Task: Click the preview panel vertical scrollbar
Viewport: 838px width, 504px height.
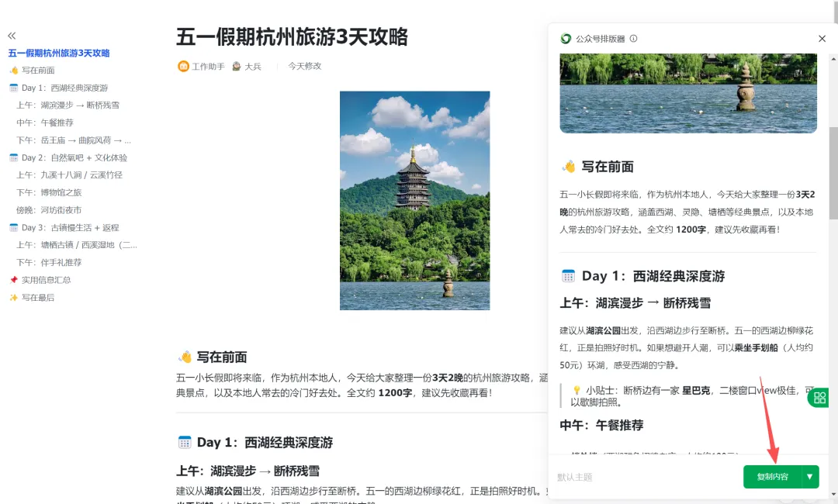Action: tap(833, 173)
